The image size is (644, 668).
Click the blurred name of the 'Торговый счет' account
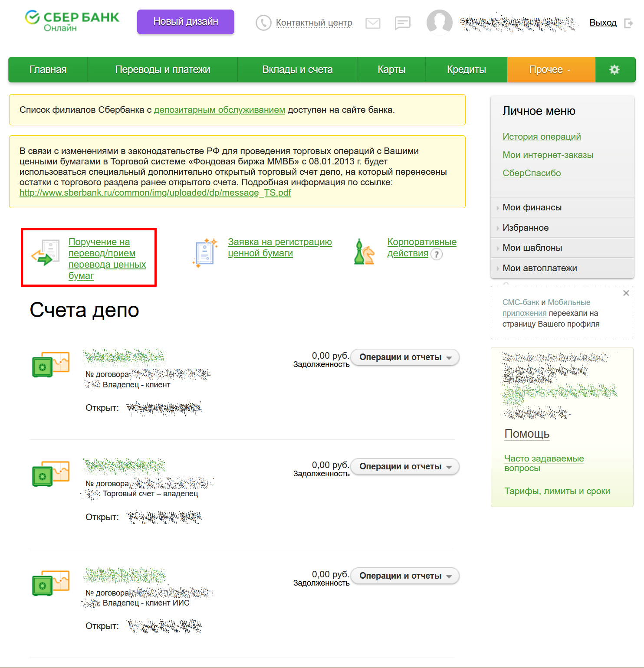[x=124, y=466]
